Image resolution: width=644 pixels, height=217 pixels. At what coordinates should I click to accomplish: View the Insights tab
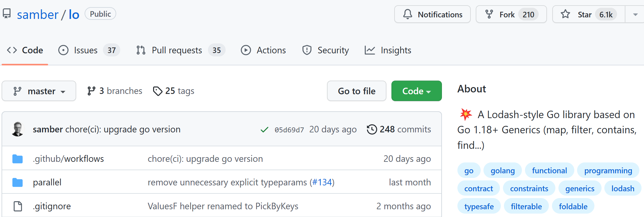pos(388,50)
